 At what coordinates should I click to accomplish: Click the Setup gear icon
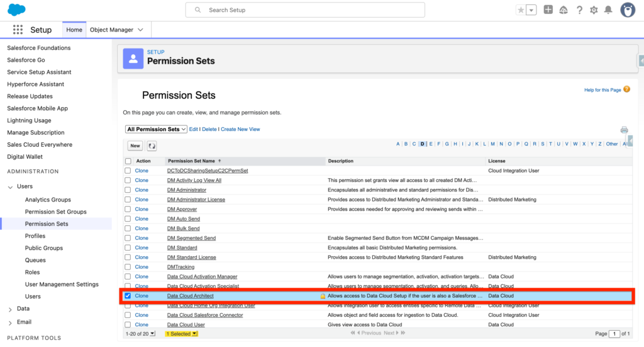pyautogui.click(x=594, y=10)
